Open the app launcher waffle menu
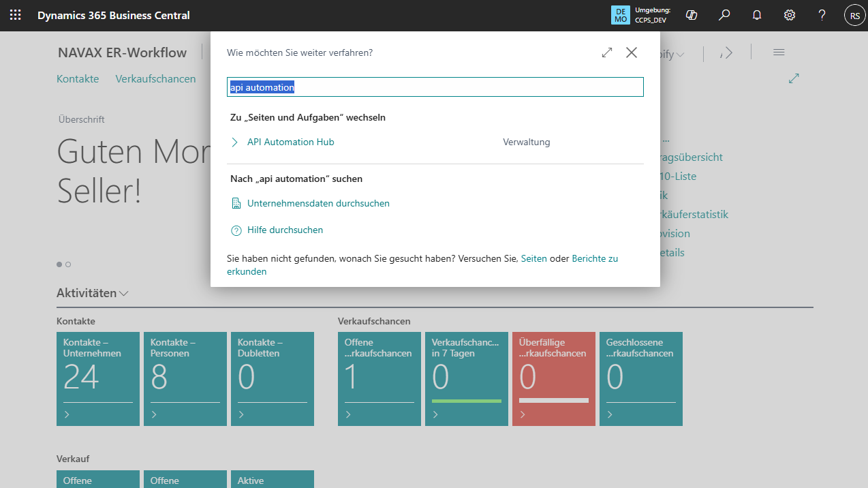This screenshot has width=868, height=488. [15, 15]
